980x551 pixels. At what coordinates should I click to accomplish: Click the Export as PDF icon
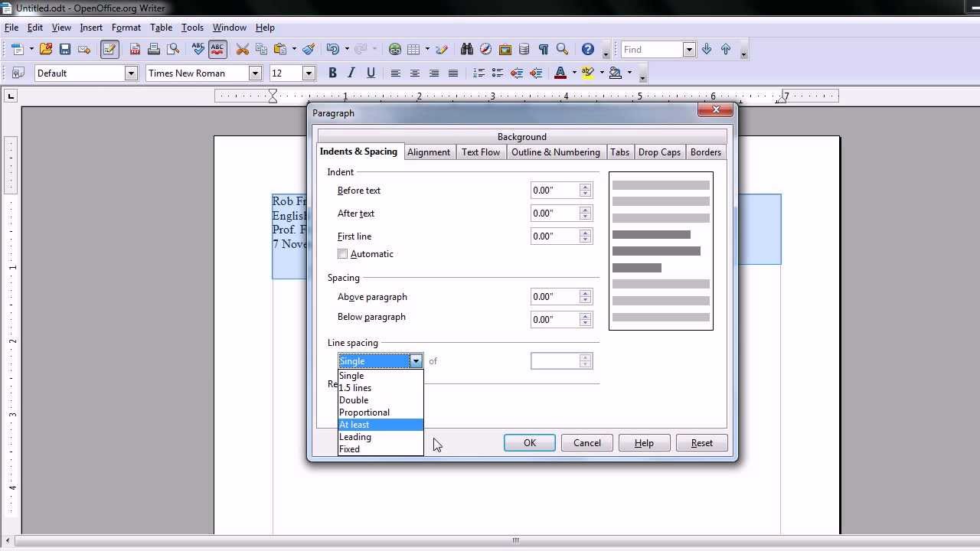click(135, 49)
